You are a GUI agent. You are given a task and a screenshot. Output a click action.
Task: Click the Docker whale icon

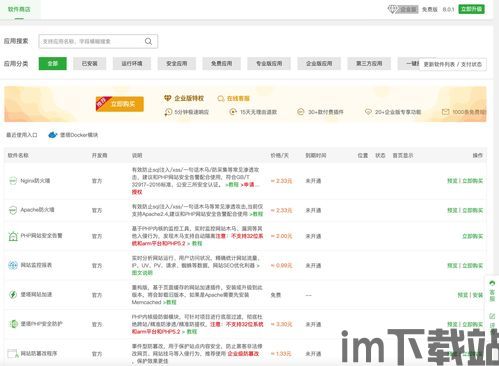53,135
